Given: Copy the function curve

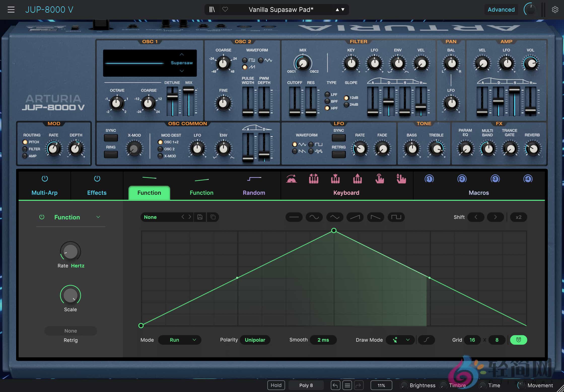Looking at the screenshot, I should pos(213,217).
